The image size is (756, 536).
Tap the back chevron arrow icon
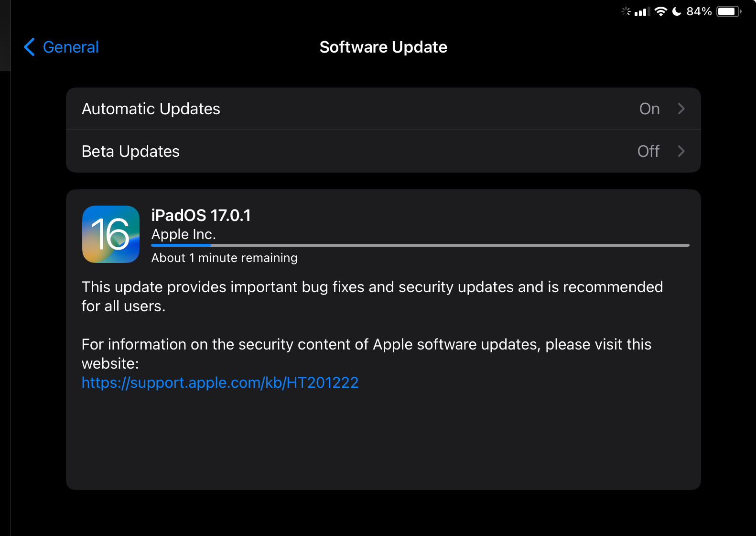[x=29, y=47]
